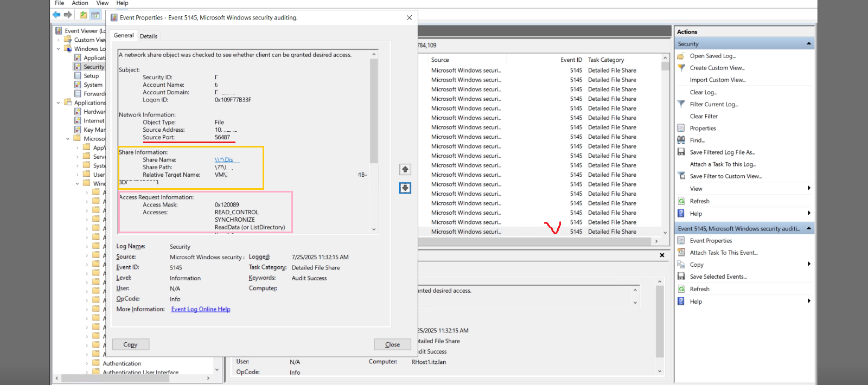Image resolution: width=868 pixels, height=385 pixels.
Task: Select the Internet Explorer tree item
Action: 94,121
